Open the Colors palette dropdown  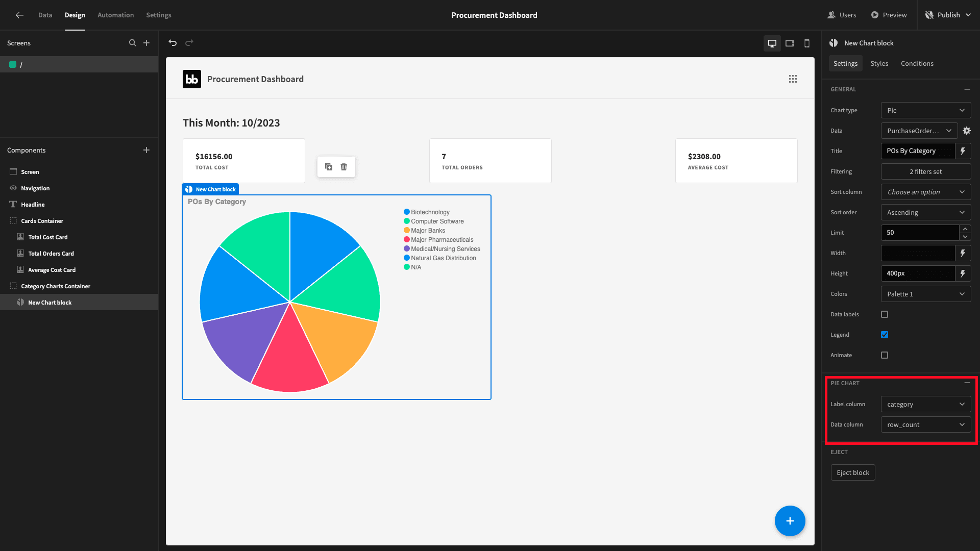[926, 294]
